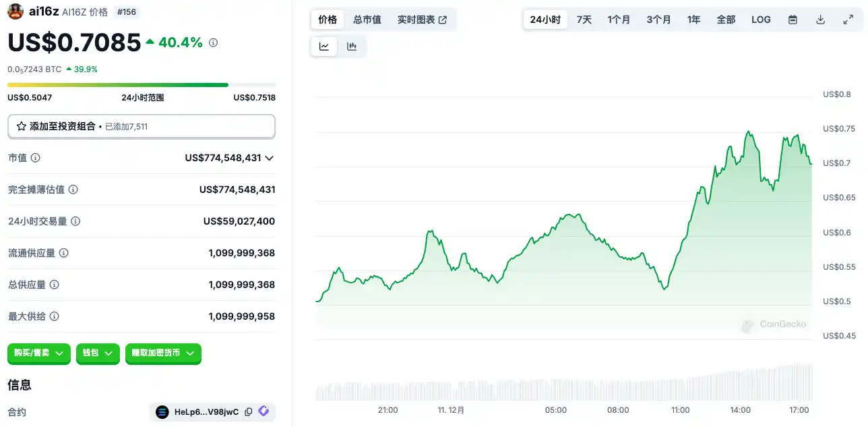The width and height of the screenshot is (868, 427).
Task: Toggle LOG scale on the chart
Action: coord(761,20)
